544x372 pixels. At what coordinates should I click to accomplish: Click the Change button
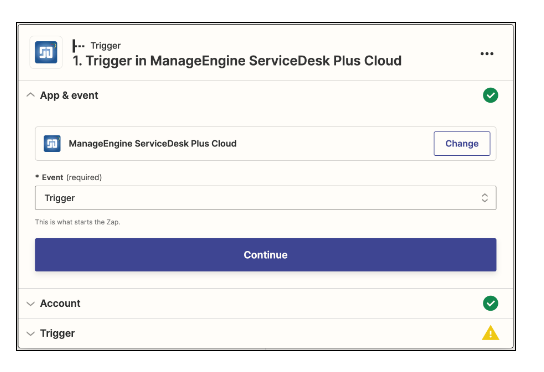[462, 143]
